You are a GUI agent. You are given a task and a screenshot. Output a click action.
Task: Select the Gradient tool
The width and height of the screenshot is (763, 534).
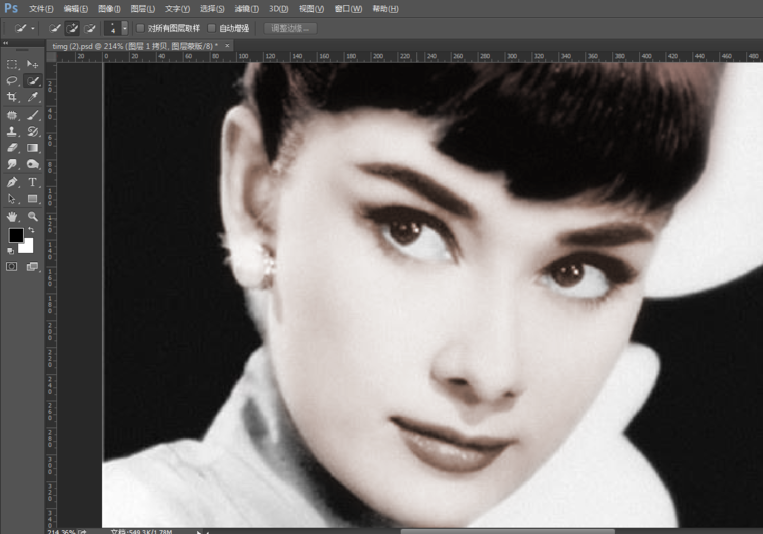click(x=33, y=147)
